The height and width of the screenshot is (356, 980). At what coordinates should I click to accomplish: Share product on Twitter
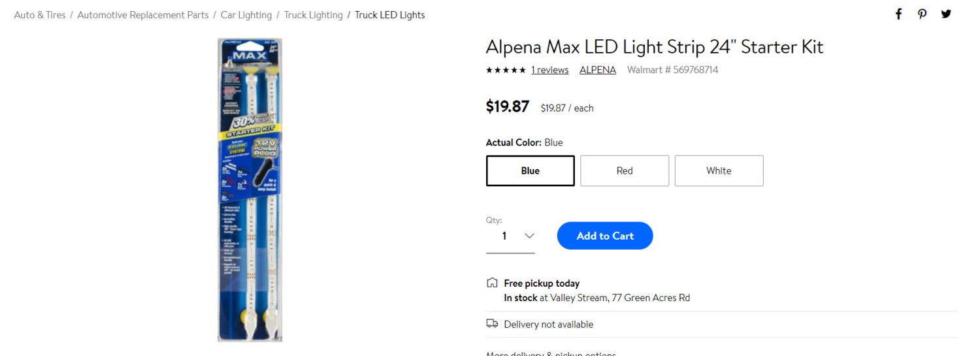(946, 14)
